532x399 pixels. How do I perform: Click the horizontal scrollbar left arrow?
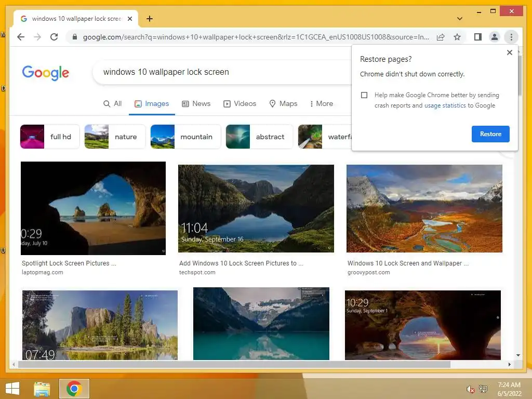[x=14, y=364]
